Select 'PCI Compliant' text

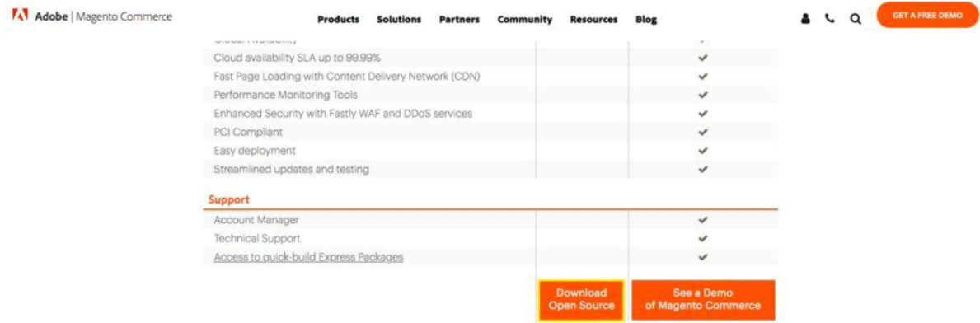pyautogui.click(x=248, y=132)
